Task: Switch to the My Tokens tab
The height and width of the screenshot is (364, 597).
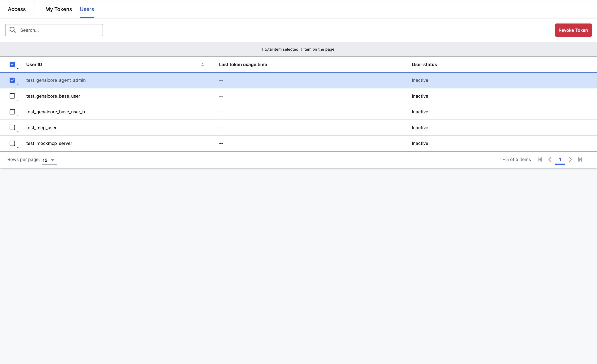Action: pyautogui.click(x=59, y=9)
